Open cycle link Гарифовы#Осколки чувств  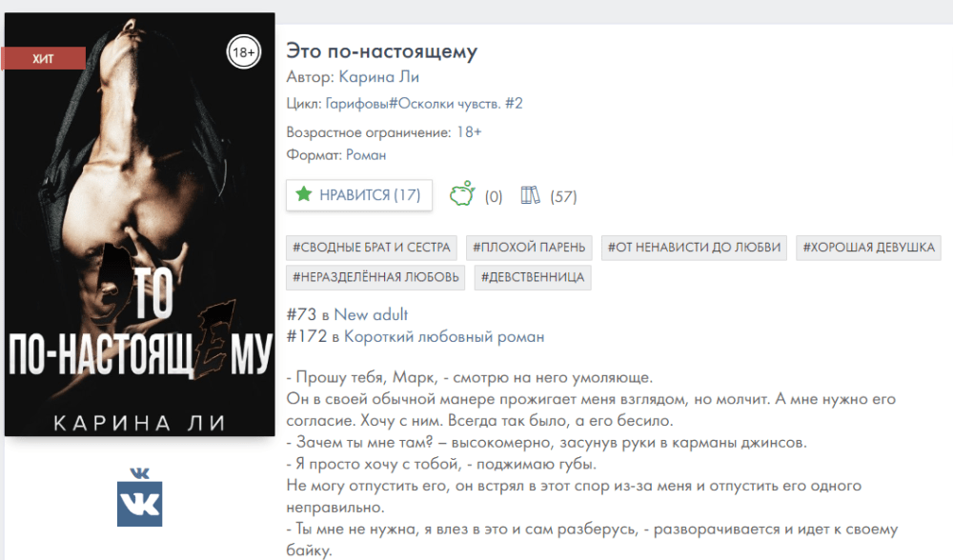413,103
